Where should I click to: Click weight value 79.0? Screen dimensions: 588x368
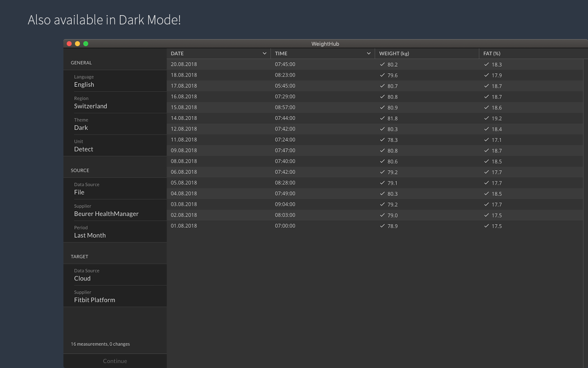pos(393,215)
